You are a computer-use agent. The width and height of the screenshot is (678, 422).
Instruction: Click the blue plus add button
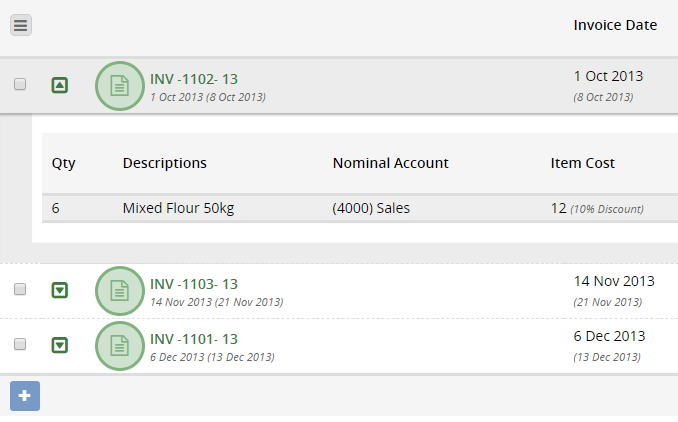pyautogui.click(x=25, y=396)
